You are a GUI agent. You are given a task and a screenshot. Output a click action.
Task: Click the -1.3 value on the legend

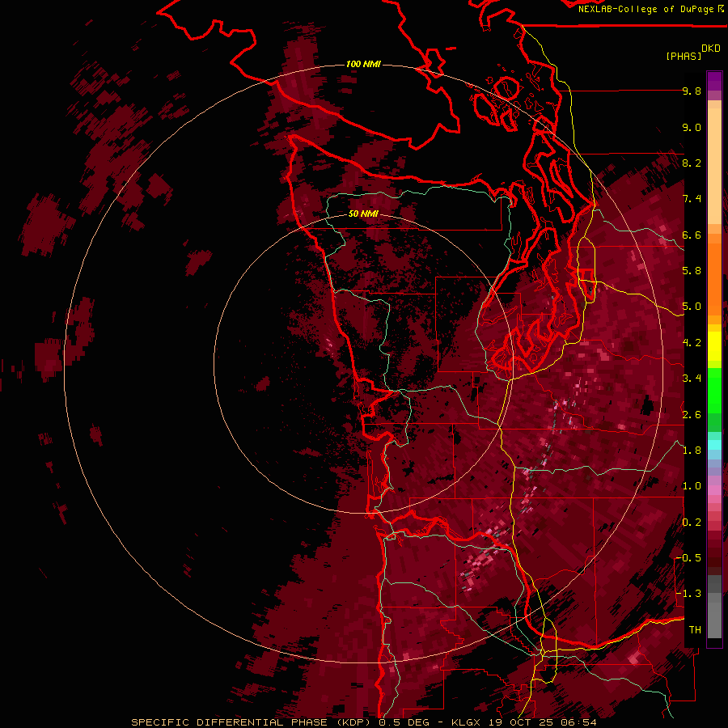[689, 594]
